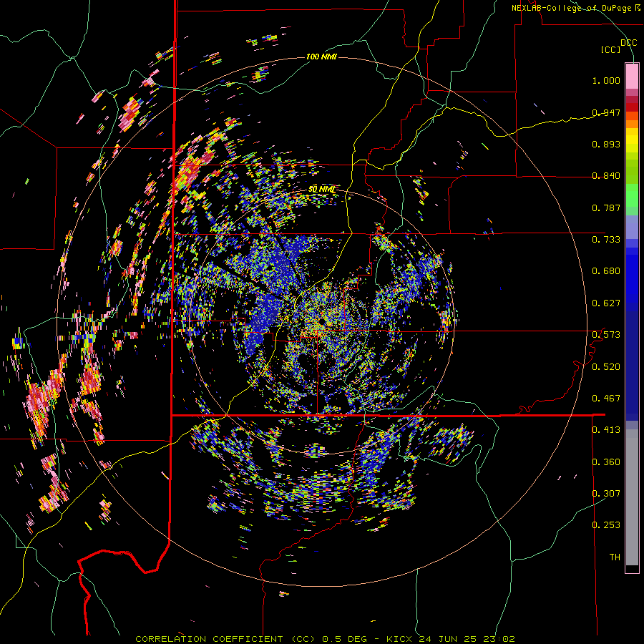Select the 0.360 scale value
Screen dimensions: 644x644
[606, 462]
